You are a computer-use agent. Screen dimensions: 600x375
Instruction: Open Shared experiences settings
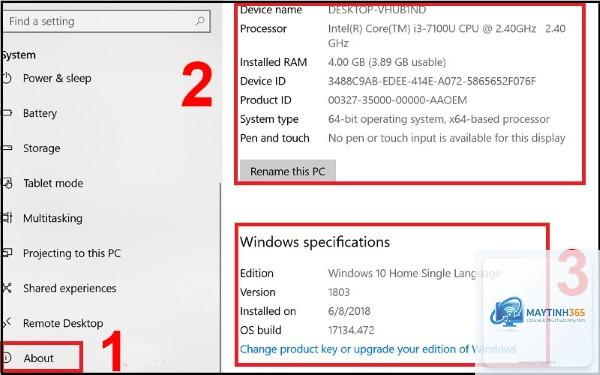coord(69,288)
